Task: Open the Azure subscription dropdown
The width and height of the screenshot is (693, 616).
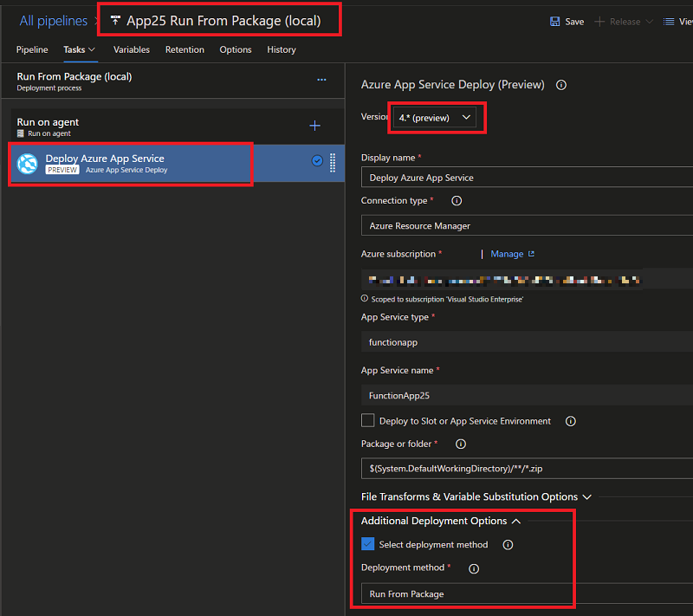Action: (x=527, y=279)
